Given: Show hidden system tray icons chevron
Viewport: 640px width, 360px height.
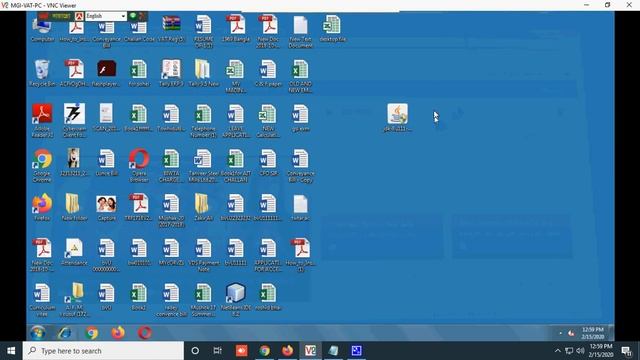Looking at the screenshot, I should click(558, 351).
